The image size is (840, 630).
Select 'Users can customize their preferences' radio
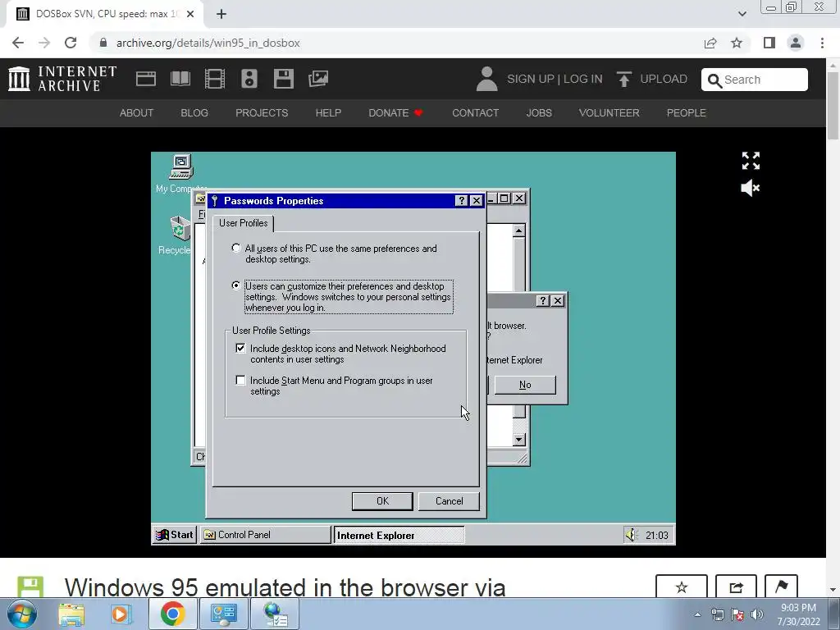(235, 285)
